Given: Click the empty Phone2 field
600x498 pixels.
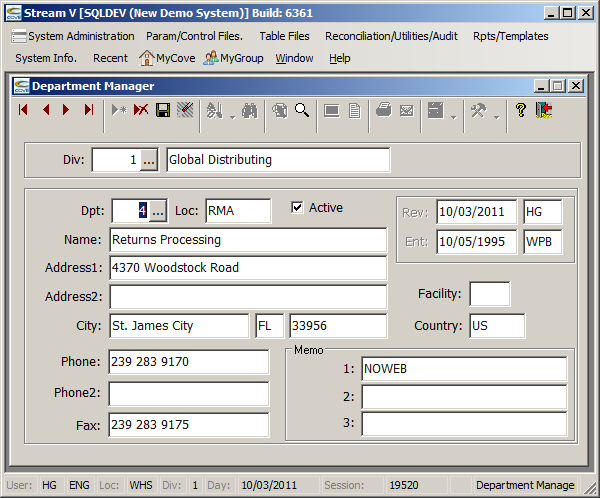Looking at the screenshot, I should pyautogui.click(x=189, y=394).
